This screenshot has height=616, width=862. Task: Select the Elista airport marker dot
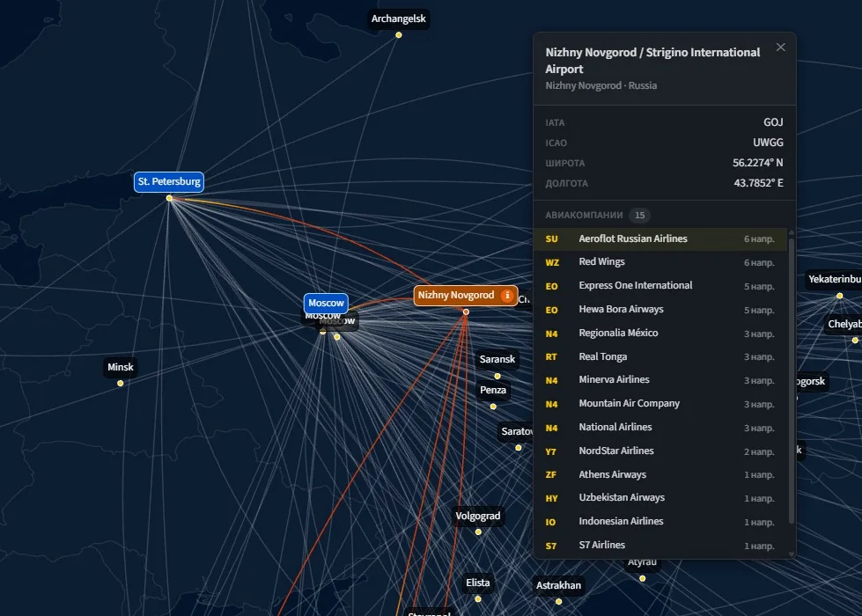point(478,598)
